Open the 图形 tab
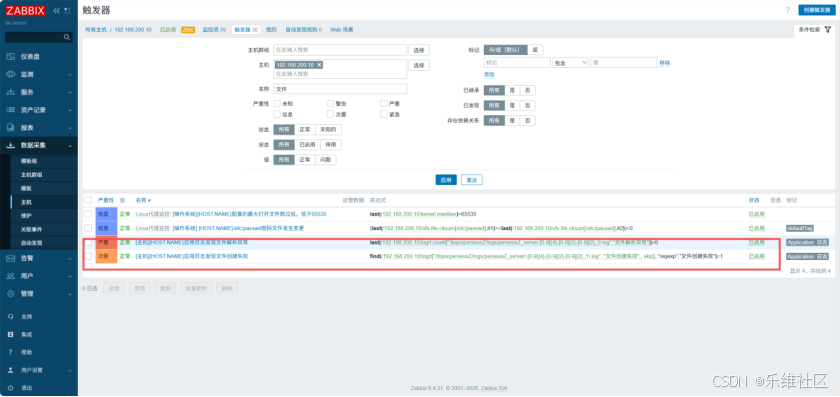The image size is (840, 397). pos(271,30)
